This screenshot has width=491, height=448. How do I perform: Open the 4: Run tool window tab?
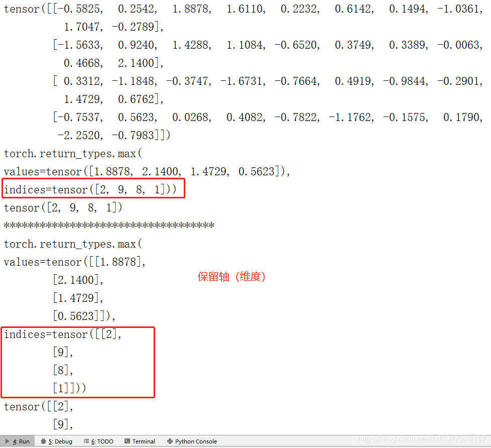coord(18,441)
